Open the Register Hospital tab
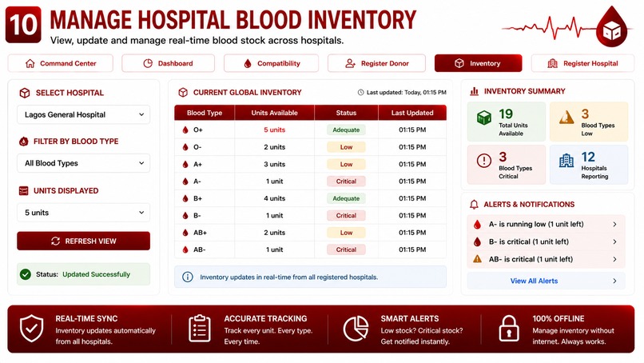The width and height of the screenshot is (644, 363). (x=582, y=63)
